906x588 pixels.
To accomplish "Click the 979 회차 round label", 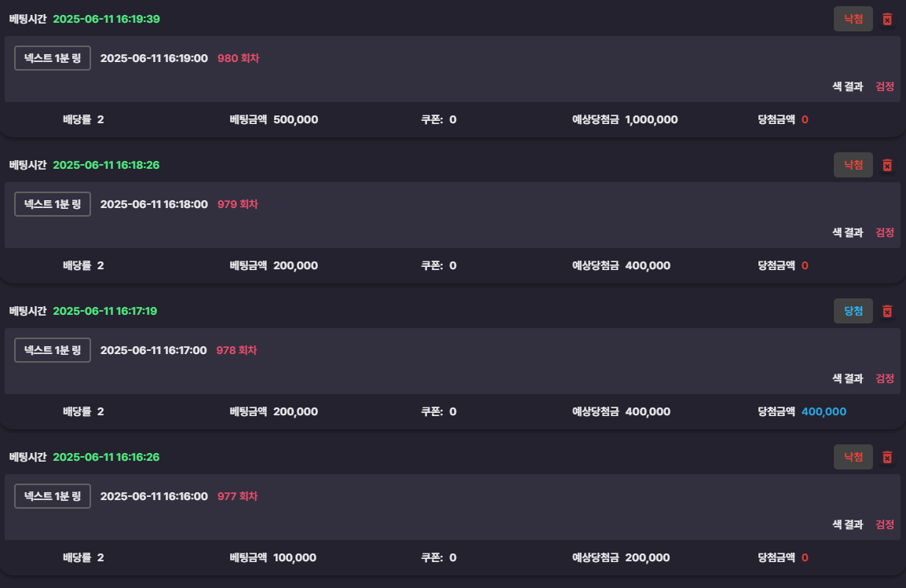I will pos(237,204).
